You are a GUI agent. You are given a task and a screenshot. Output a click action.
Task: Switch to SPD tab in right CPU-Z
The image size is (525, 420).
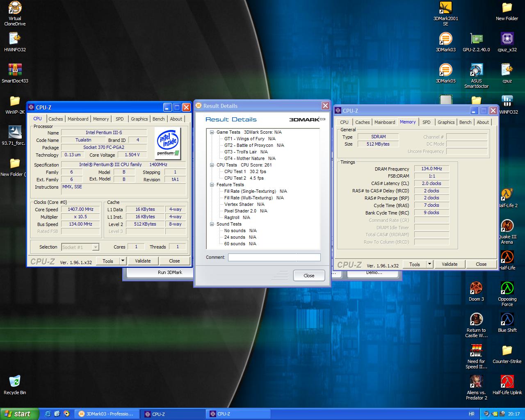click(x=427, y=122)
